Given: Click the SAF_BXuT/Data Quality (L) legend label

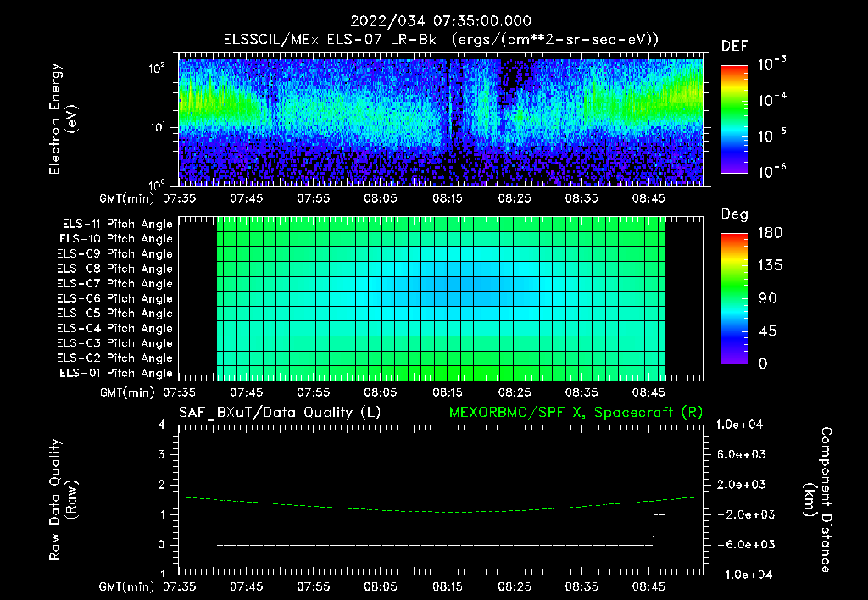Looking at the screenshot, I should click(x=280, y=413).
